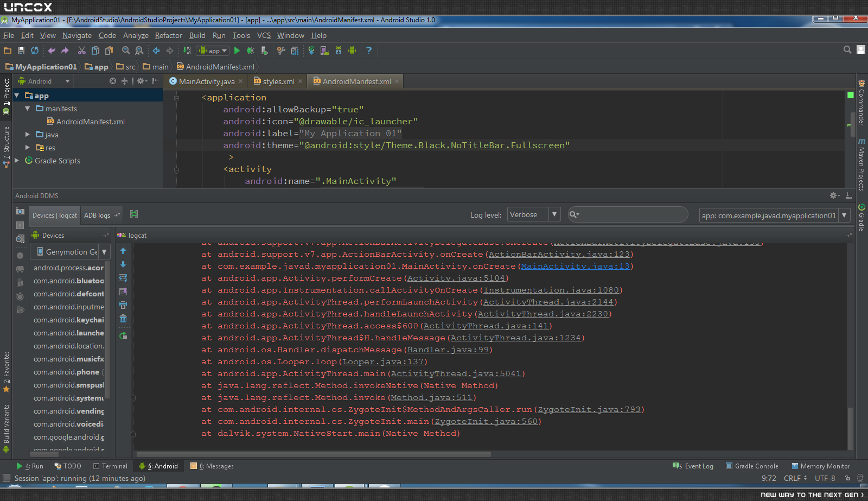868x501 pixels.
Task: Expand the res folder node
Action: 27,147
